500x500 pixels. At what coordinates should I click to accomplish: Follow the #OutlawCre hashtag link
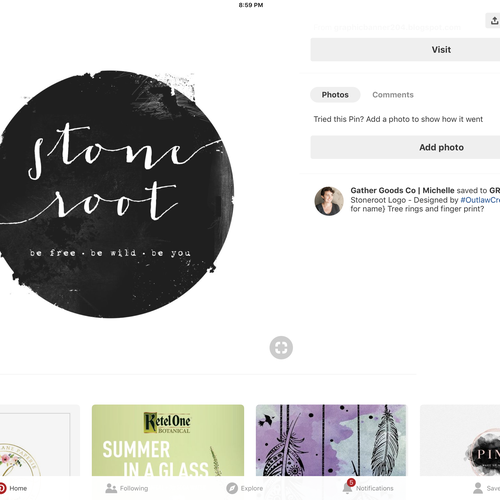(480, 200)
